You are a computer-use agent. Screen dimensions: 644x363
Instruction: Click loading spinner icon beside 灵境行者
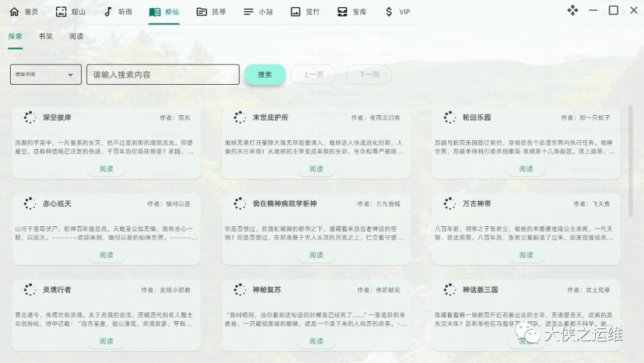click(x=30, y=290)
